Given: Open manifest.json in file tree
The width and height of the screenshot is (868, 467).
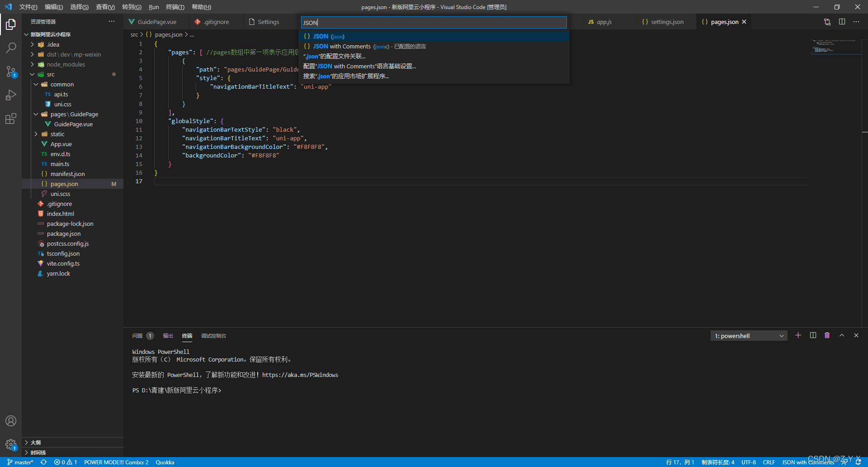Looking at the screenshot, I should click(x=67, y=174).
